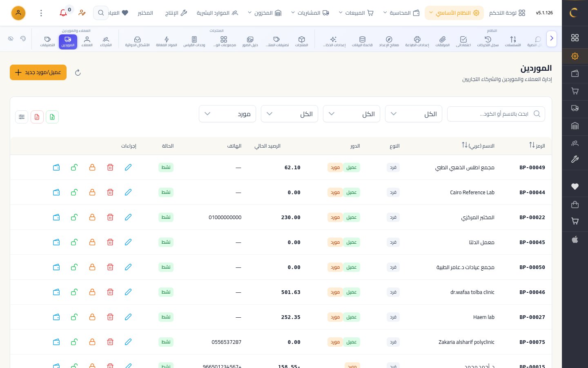Click the search by name or code field

[496, 114]
